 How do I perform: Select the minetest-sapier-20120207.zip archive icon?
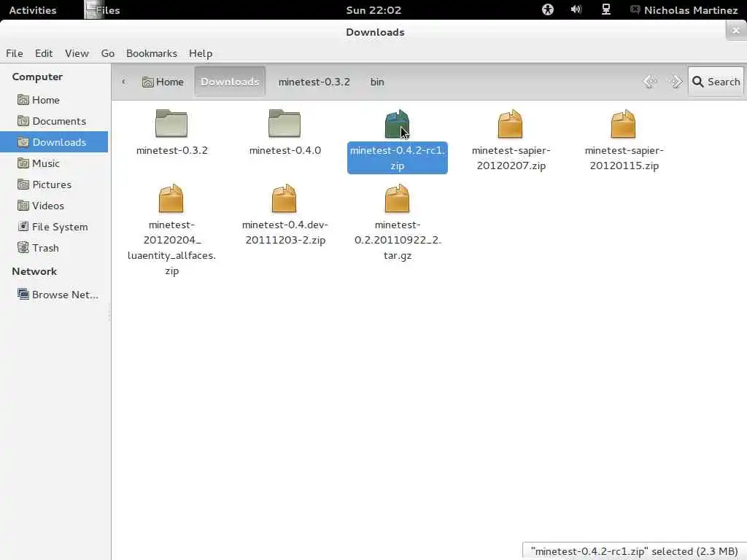click(x=510, y=123)
